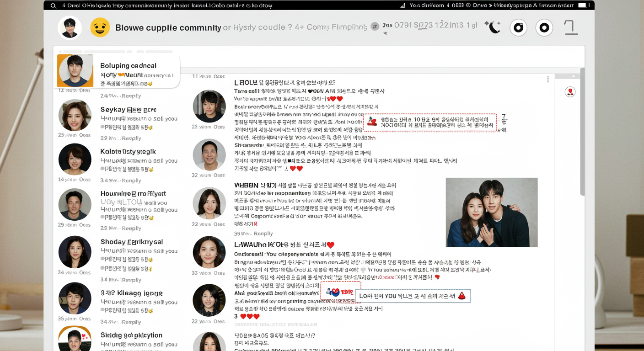Open the middle-column woman's avatar labeled 33
Image resolution: width=644 pixels, height=351 pixels.
(209, 252)
